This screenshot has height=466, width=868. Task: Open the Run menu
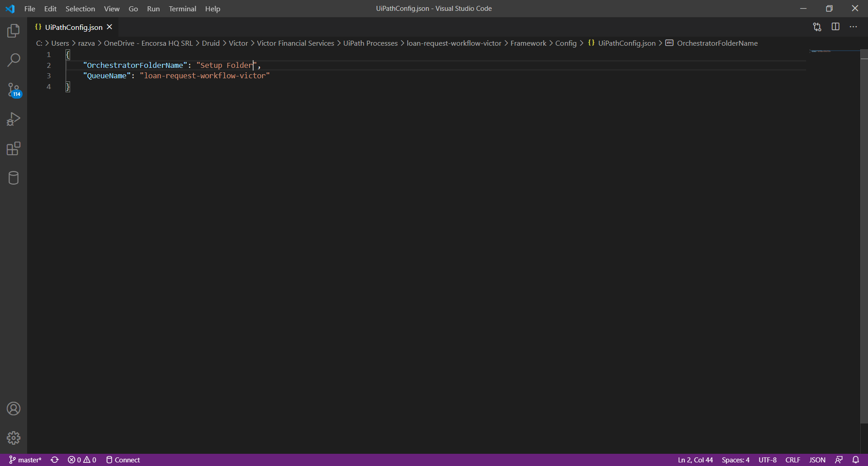tap(153, 9)
